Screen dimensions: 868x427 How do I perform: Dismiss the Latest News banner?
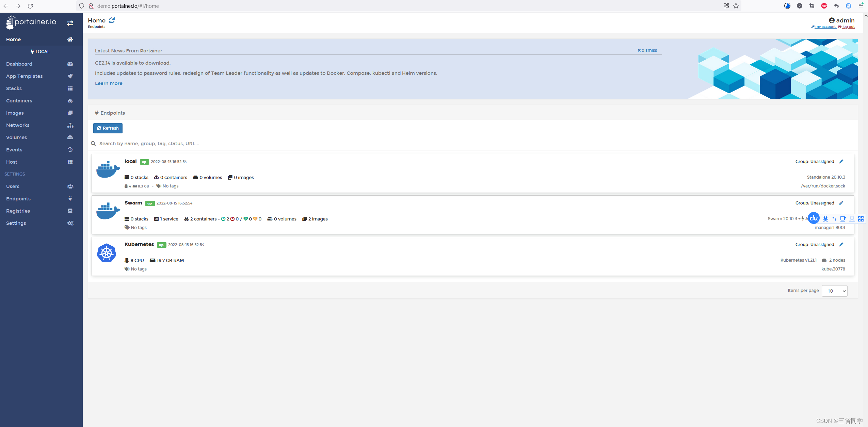[647, 50]
